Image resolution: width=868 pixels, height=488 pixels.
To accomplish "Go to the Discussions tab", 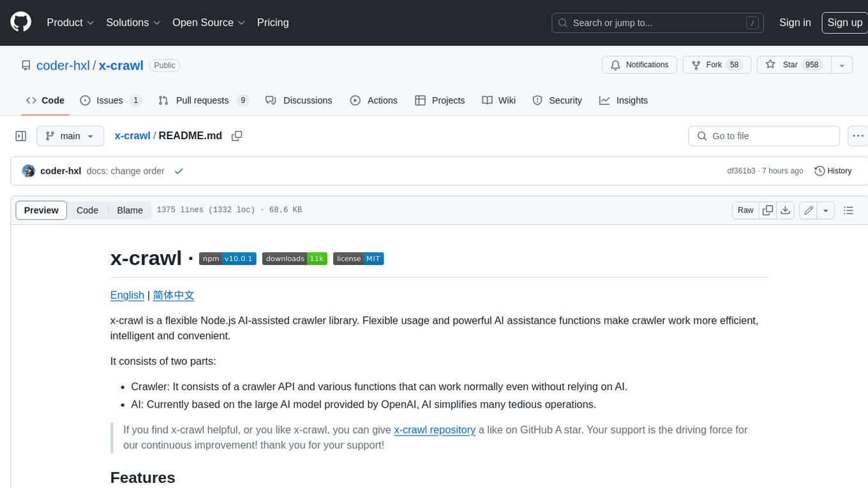I will click(299, 100).
